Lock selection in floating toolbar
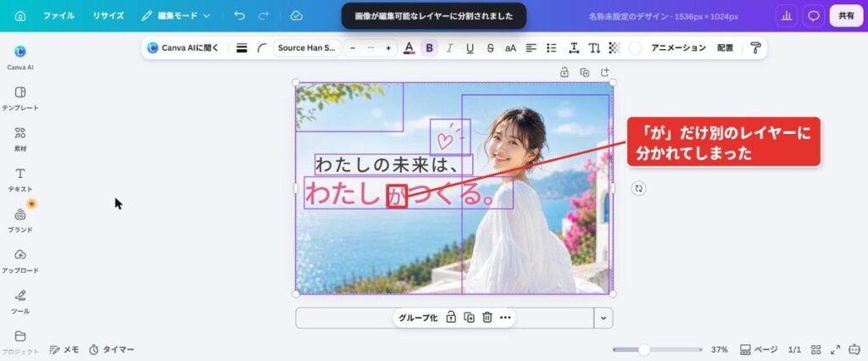Viewport: 868px width, 361px height. [x=451, y=318]
